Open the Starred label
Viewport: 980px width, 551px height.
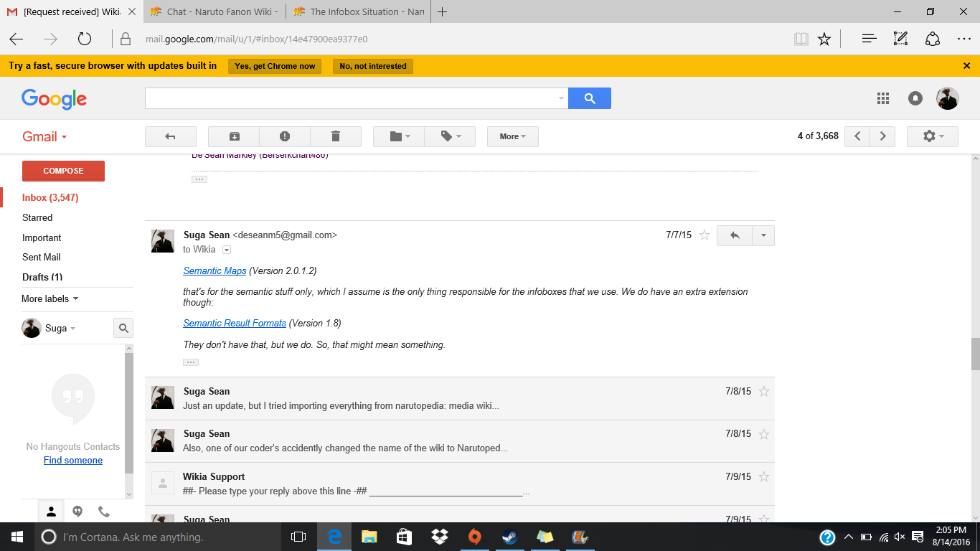[x=37, y=217]
